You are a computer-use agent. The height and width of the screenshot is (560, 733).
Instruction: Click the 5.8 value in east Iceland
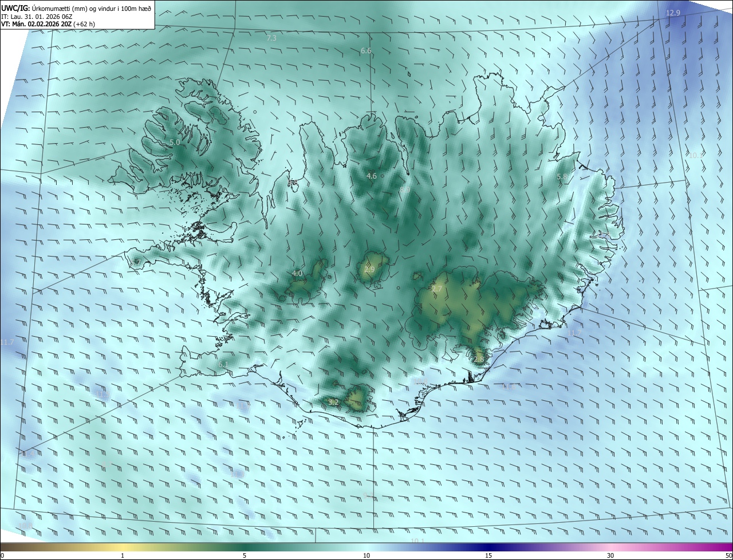point(562,177)
